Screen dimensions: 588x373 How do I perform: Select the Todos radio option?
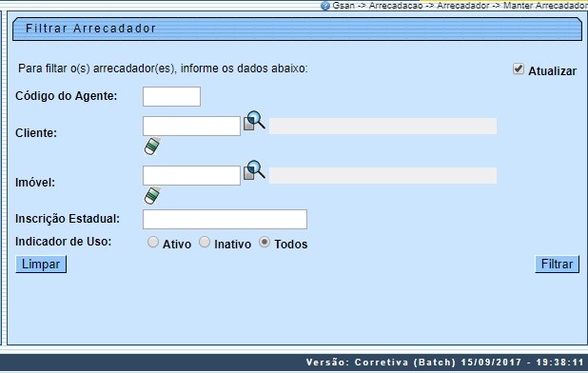pyautogui.click(x=265, y=243)
